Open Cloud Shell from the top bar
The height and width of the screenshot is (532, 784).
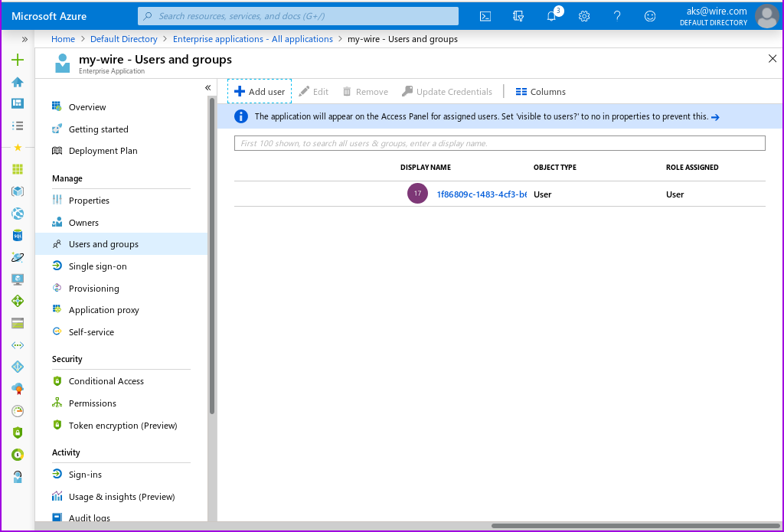click(x=485, y=16)
